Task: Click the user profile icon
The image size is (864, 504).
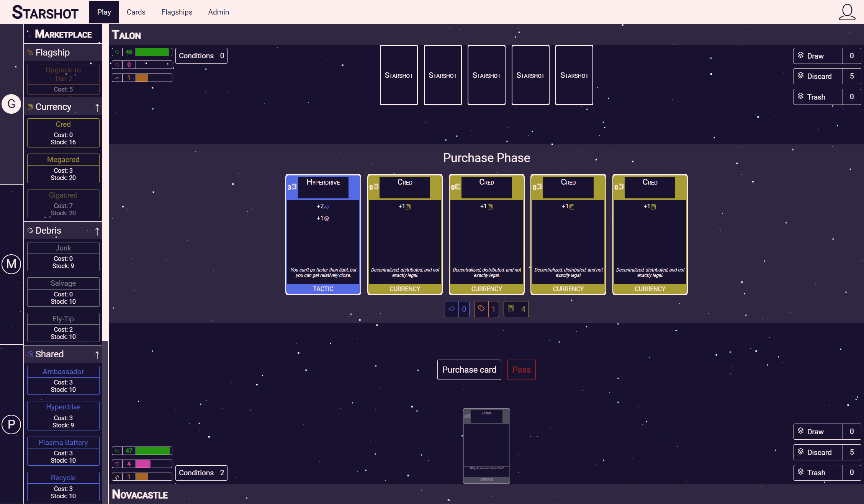Action: click(x=847, y=12)
